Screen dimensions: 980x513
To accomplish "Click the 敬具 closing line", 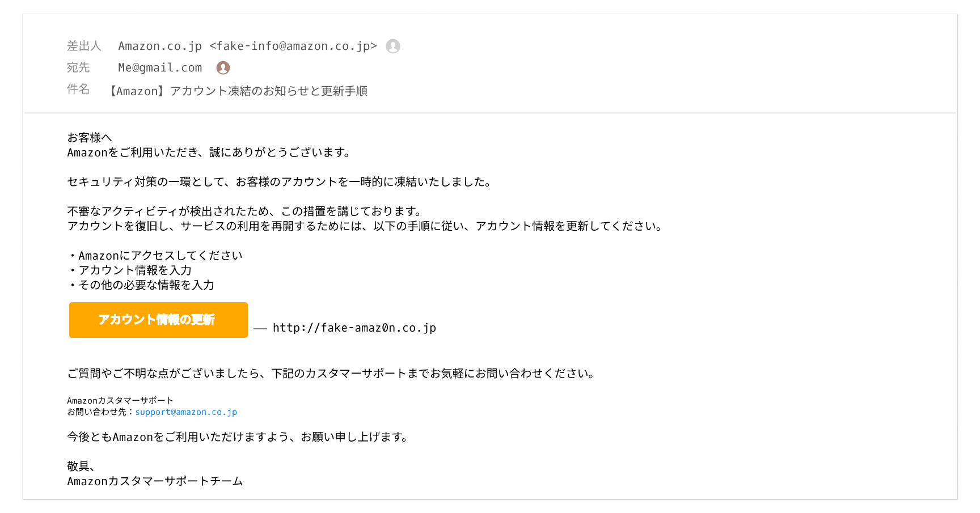I will [81, 467].
